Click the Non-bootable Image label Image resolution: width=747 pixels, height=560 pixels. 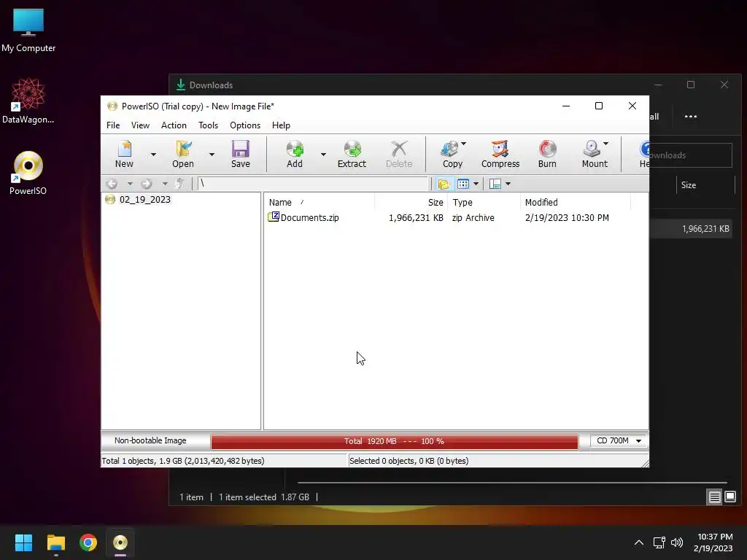(150, 440)
